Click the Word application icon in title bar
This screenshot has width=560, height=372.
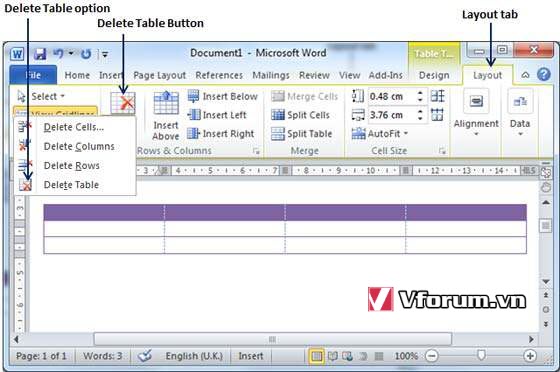pos(17,54)
